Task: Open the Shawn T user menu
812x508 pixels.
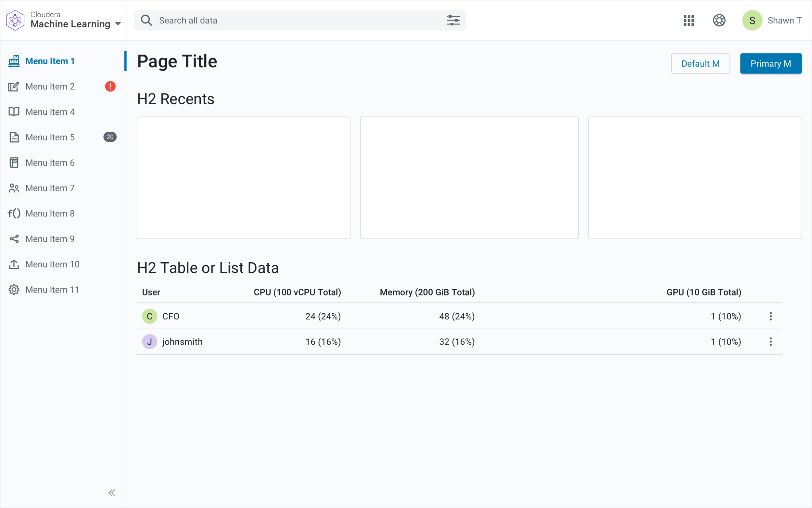Action: [784, 20]
